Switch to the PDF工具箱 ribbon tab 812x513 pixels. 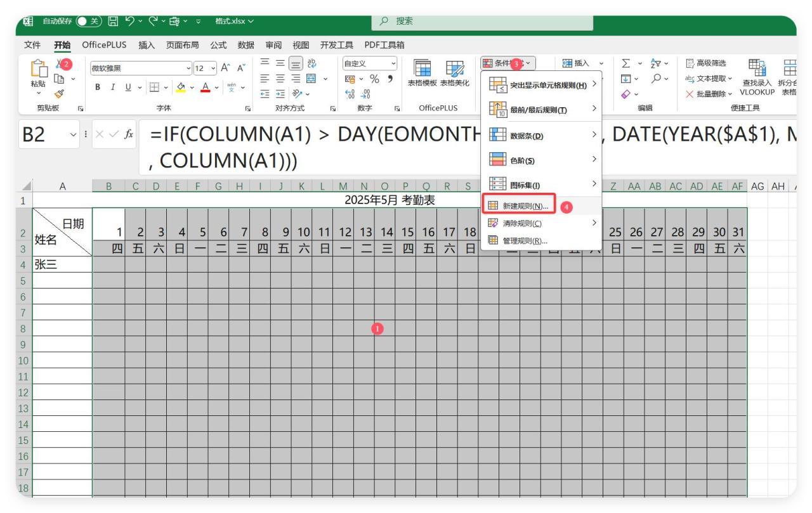384,45
